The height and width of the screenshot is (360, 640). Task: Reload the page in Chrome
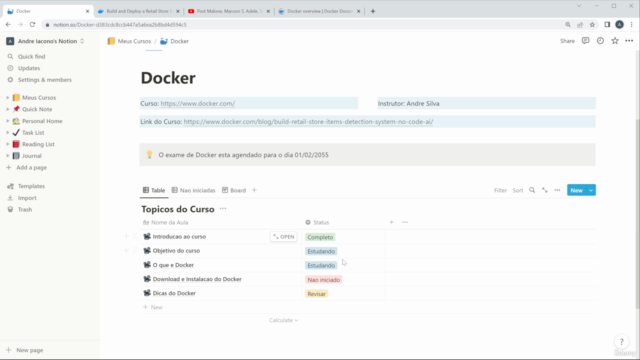[32, 24]
